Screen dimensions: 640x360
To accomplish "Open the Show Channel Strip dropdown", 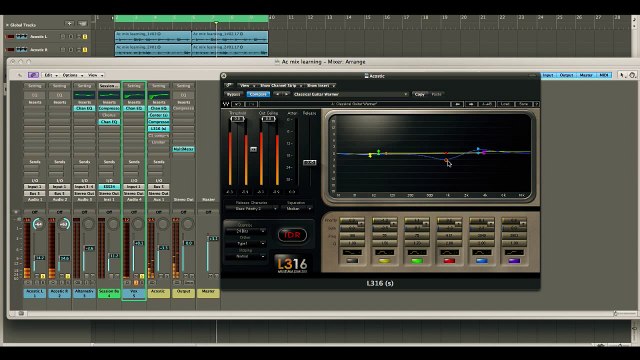I will [x=281, y=85].
